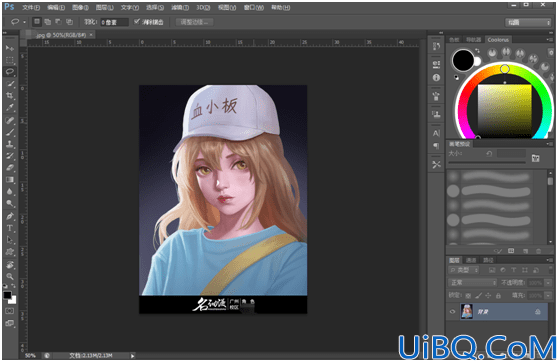Open the layer filter type dropdown
Screen dimensions: 558x362
[464, 270]
